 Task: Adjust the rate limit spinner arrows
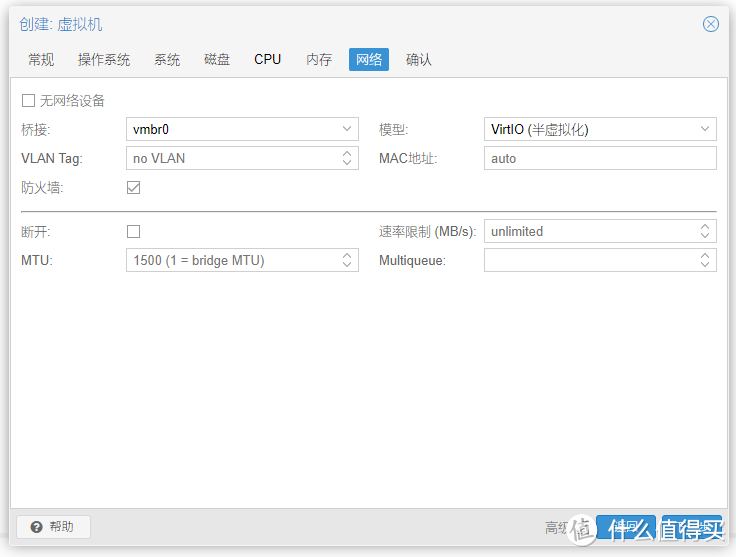(705, 231)
